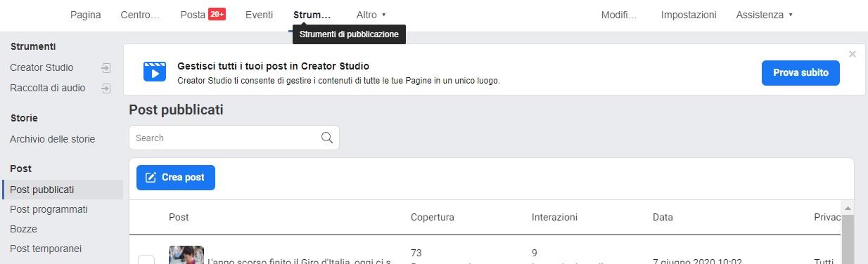Screen dimensions: 868x264
Task: Open the Posta tab
Action: point(193,15)
